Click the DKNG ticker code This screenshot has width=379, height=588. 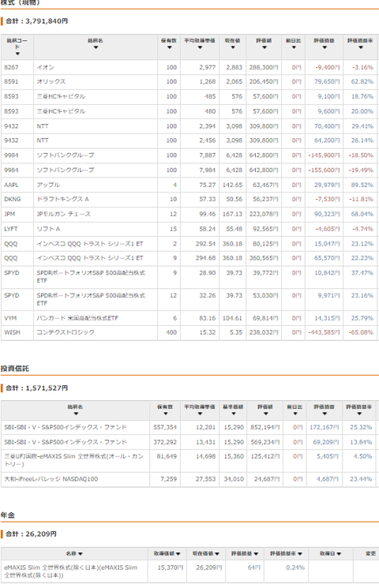click(x=13, y=199)
